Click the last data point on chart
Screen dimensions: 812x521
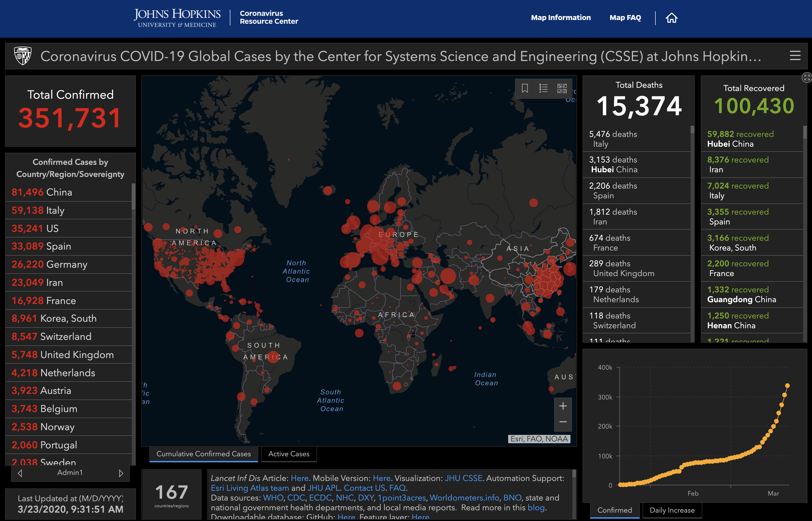point(787,386)
